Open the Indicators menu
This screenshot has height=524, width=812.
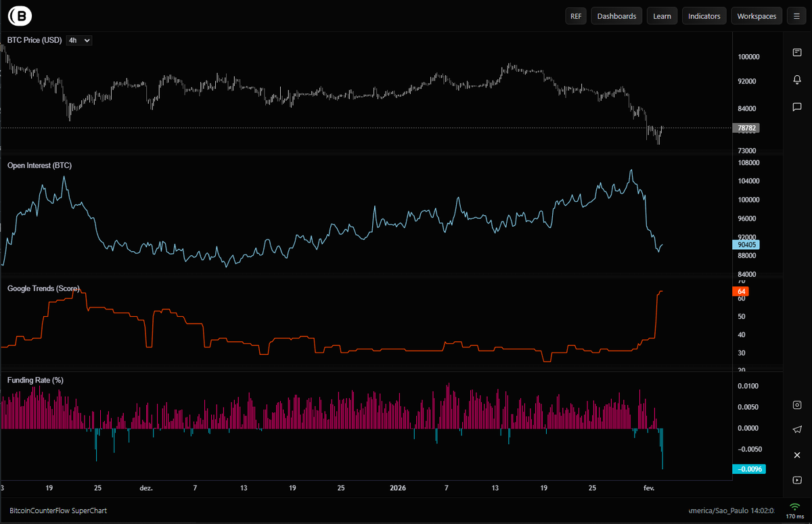click(x=704, y=16)
